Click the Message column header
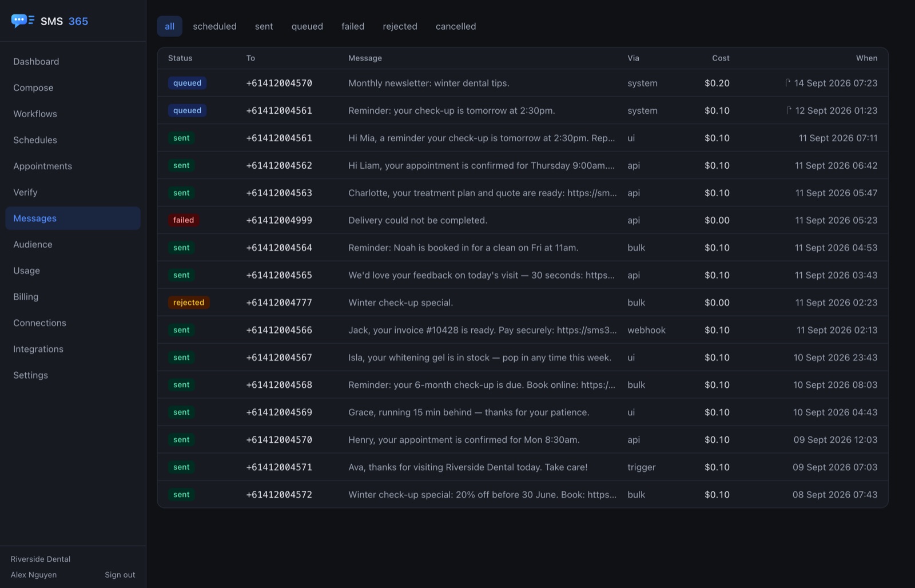 click(x=365, y=58)
